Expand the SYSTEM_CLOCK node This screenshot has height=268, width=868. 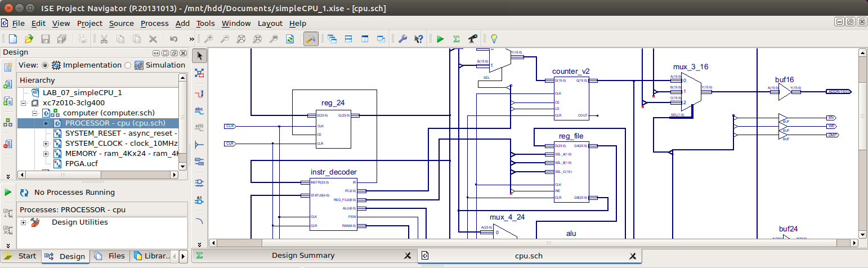[46, 144]
